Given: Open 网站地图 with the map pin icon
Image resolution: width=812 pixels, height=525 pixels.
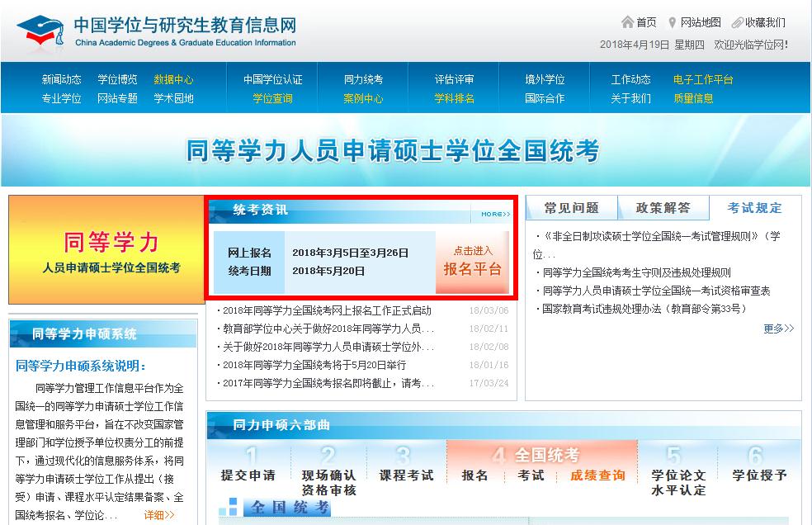Looking at the screenshot, I should 673,22.
